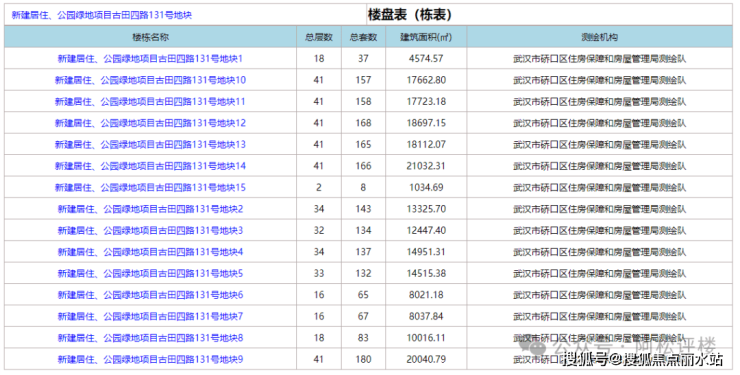The image size is (740, 375).
Task: Open building link ending 地块7
Action: [x=150, y=317]
